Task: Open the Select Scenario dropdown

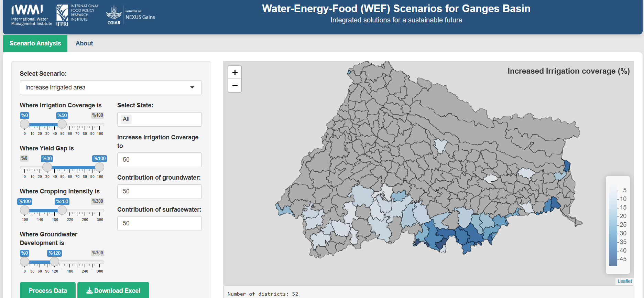Action: click(x=111, y=87)
